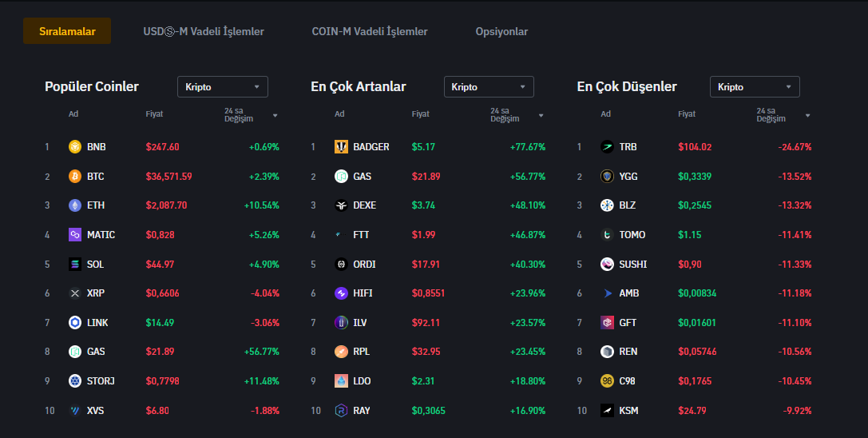Switch to COIN-M Vadeli İşlemler tab
Screen dimensions: 868x438
pos(370,32)
